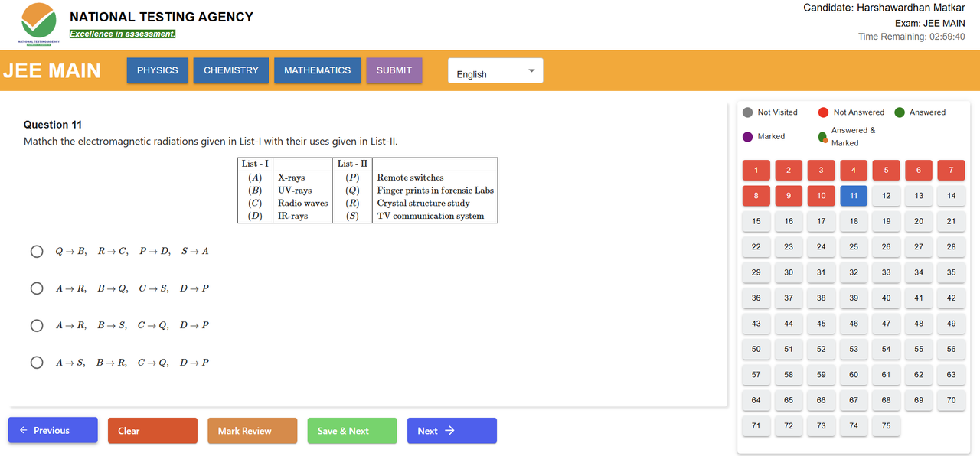Choose option A→R, B→S, C→Q, D→P
Screen dimensions: 980x456
pyautogui.click(x=37, y=325)
